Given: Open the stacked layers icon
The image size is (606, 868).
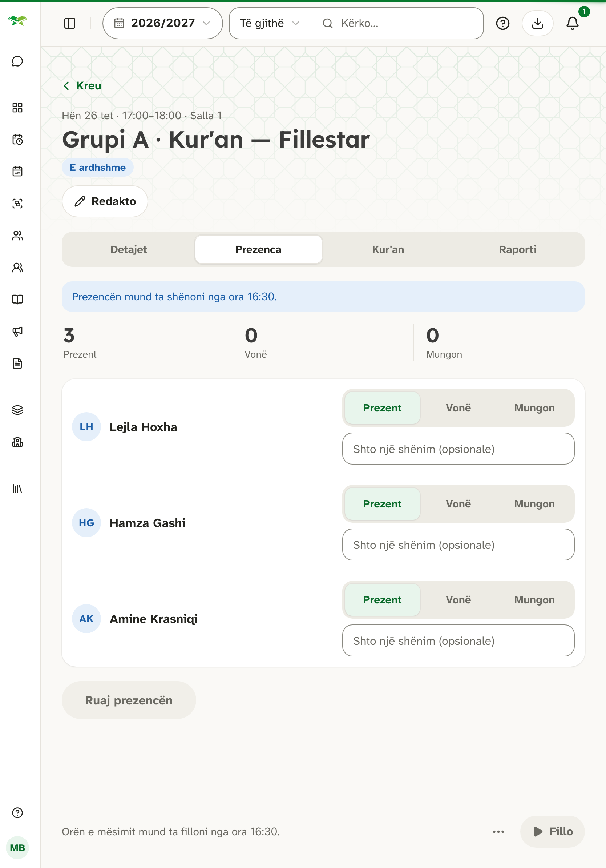Looking at the screenshot, I should point(17,410).
